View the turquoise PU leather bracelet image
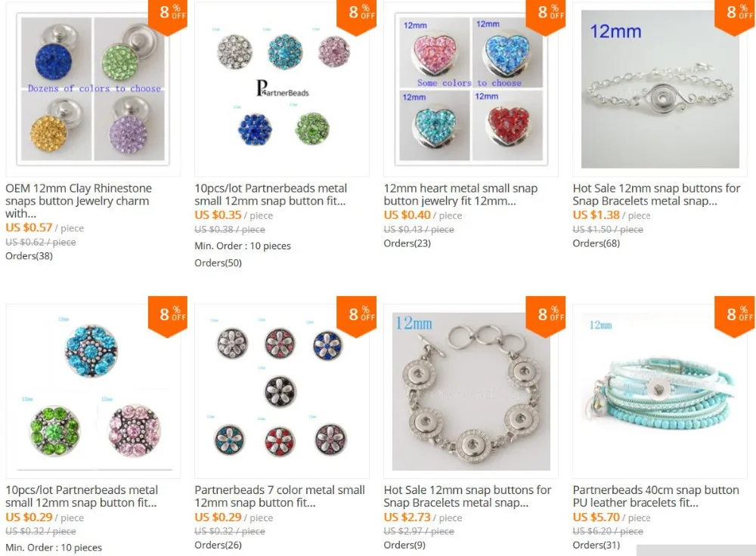Viewport: 756px width, 556px height. point(660,391)
